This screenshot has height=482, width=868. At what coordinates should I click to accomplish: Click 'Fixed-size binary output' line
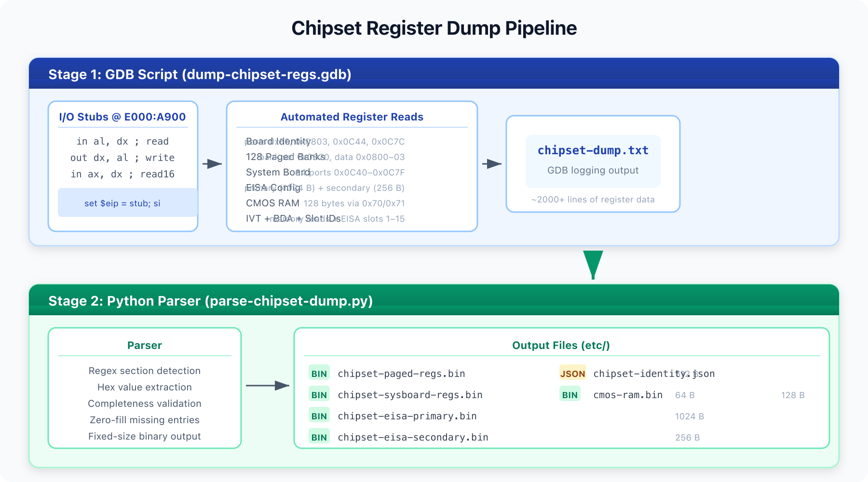145,436
